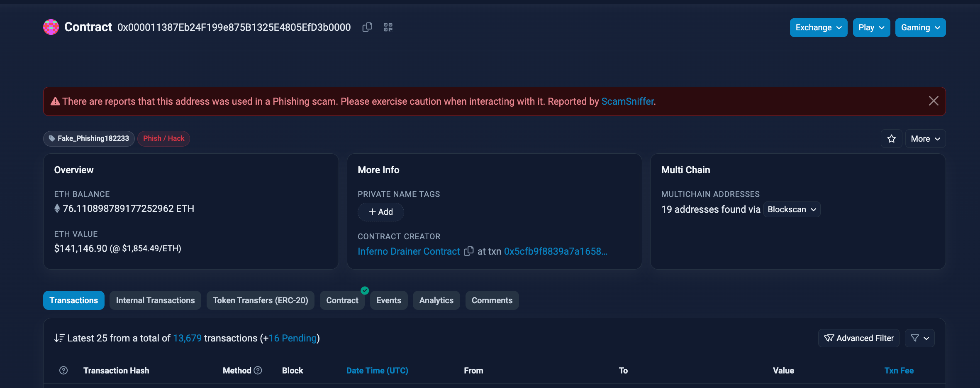This screenshot has width=980, height=388.
Task: Switch to the Events tab
Action: 389,300
